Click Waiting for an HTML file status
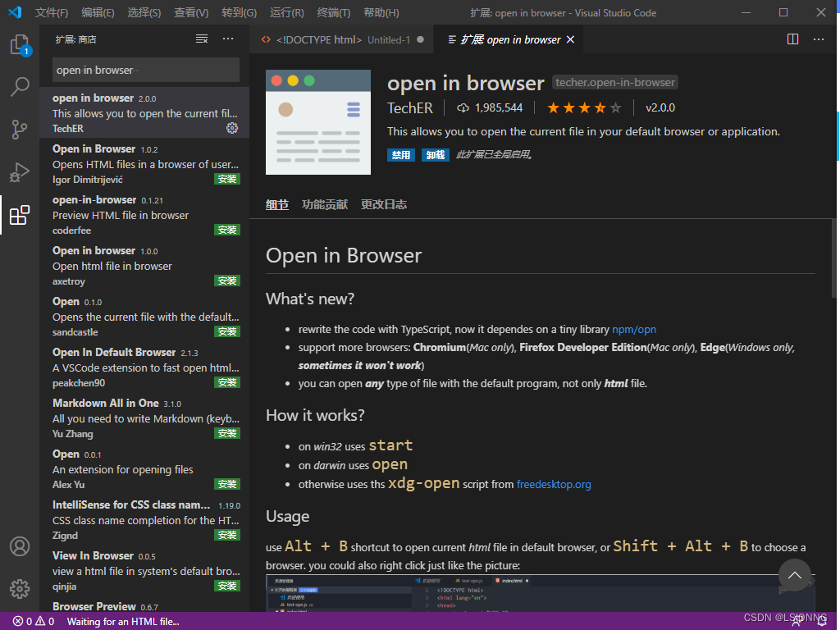 click(x=123, y=622)
